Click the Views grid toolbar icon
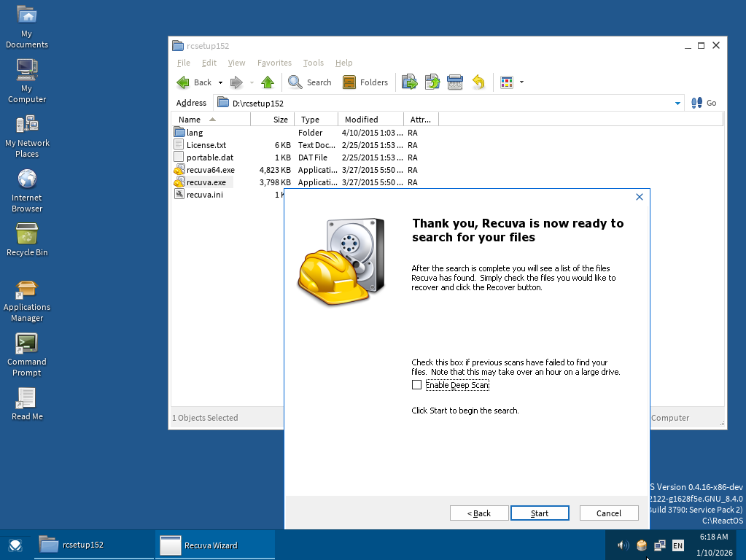This screenshot has width=746, height=560. coord(507,82)
